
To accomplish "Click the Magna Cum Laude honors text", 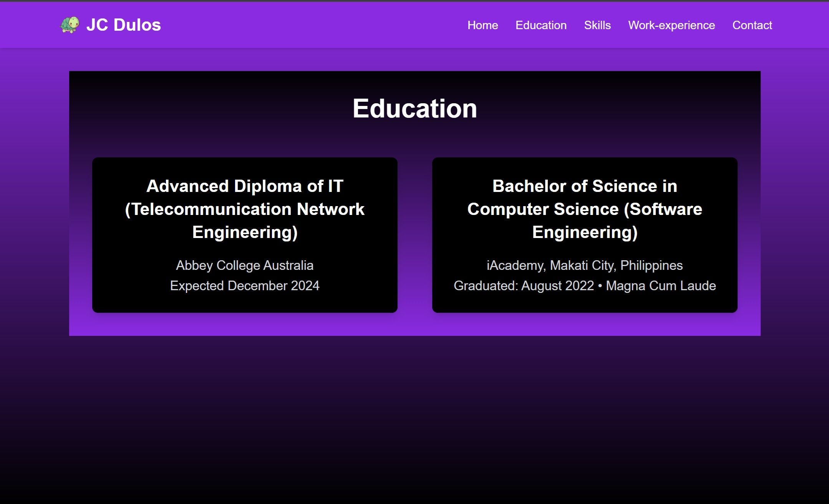I will tap(661, 286).
